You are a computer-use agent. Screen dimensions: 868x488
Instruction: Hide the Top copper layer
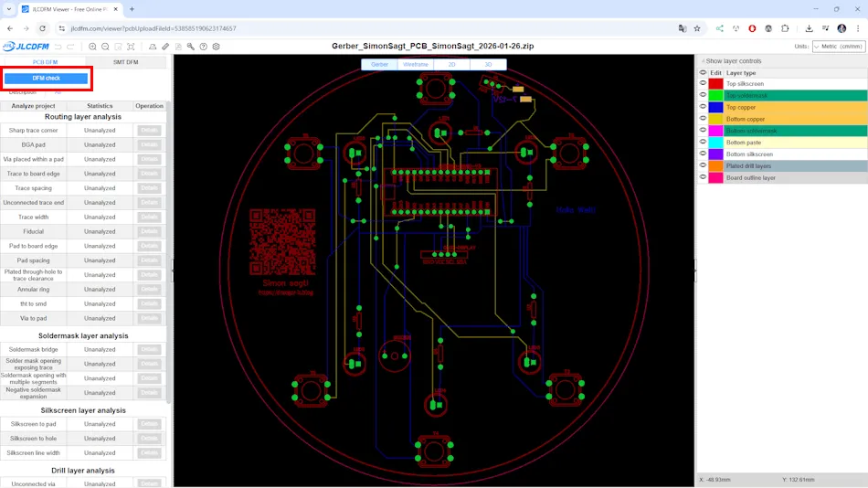click(703, 107)
